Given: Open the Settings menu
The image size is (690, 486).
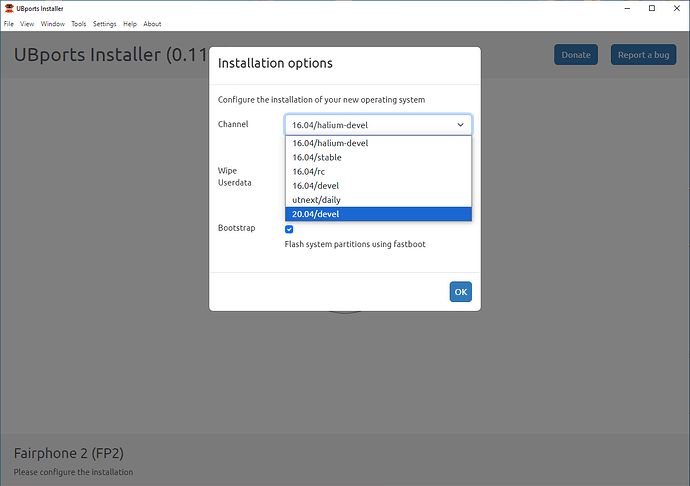Looking at the screenshot, I should click(x=105, y=24).
